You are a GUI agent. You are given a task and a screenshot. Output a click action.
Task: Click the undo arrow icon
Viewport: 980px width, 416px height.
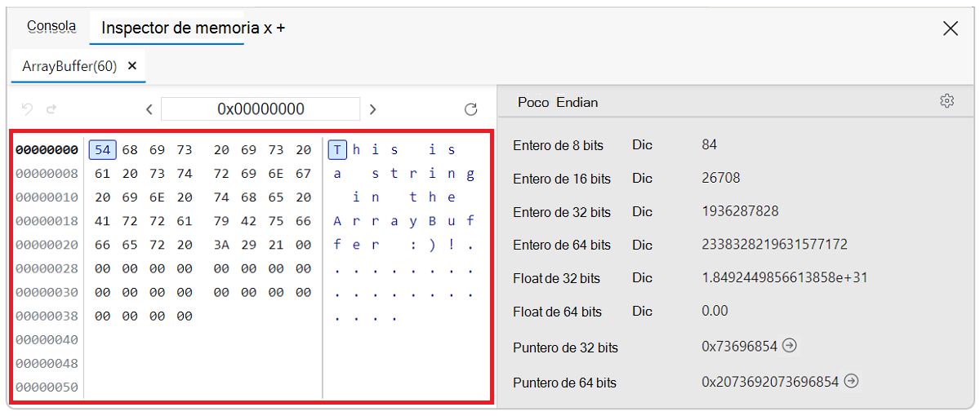[x=27, y=108]
